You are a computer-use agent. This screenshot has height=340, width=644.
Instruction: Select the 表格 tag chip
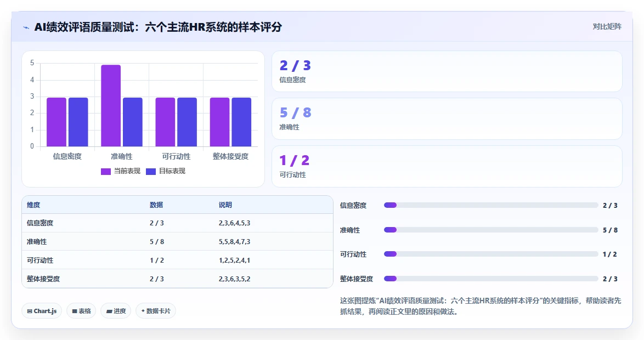81,311
